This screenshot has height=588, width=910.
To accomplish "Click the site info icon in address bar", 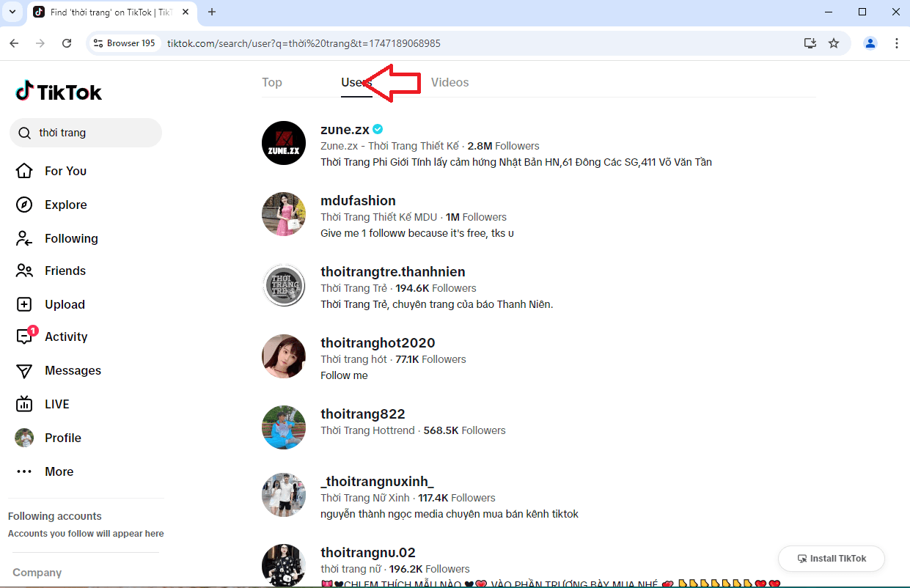I will coord(98,43).
